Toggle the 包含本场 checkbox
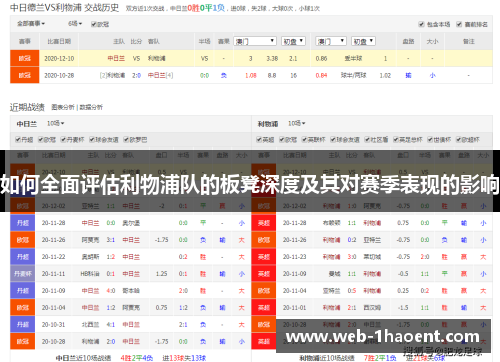 point(421,24)
